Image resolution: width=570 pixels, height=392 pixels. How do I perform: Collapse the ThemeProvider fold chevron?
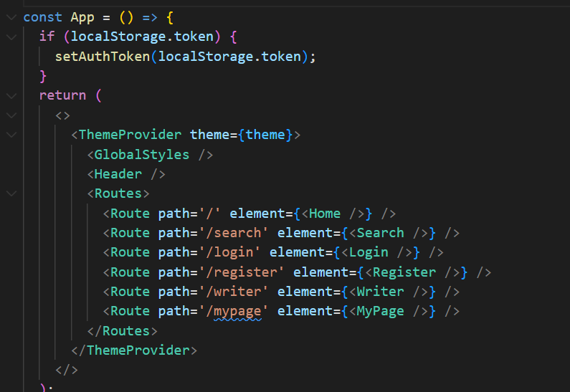(11, 135)
